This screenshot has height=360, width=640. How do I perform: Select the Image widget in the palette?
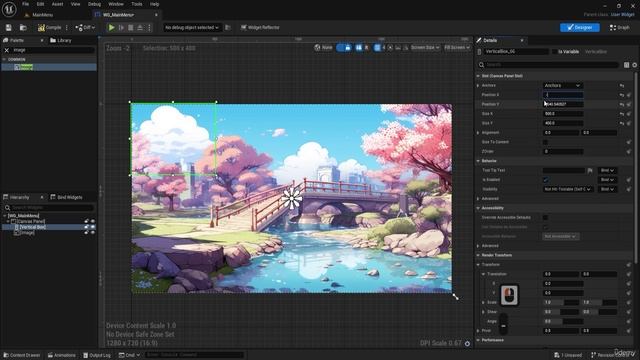click(x=49, y=67)
